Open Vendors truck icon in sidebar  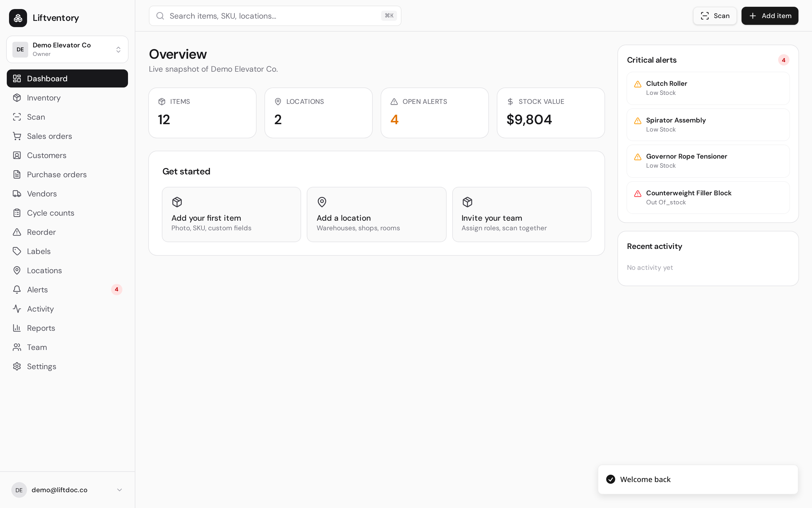(17, 194)
